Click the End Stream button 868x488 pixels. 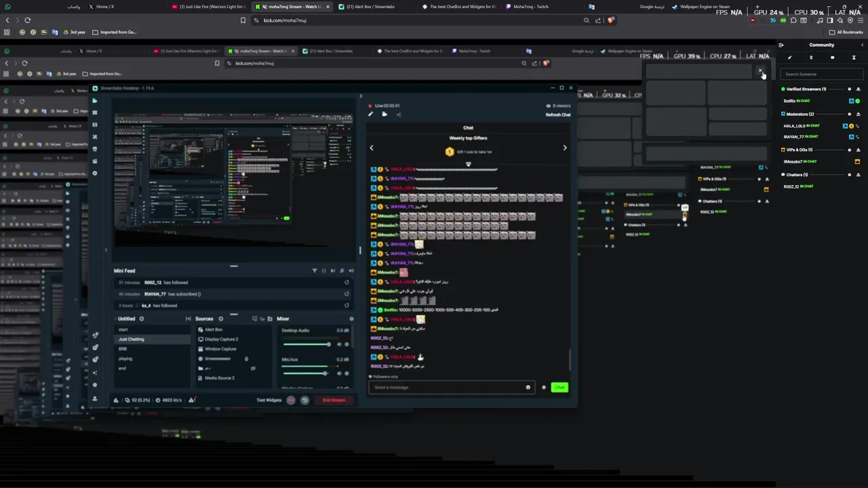click(x=334, y=400)
